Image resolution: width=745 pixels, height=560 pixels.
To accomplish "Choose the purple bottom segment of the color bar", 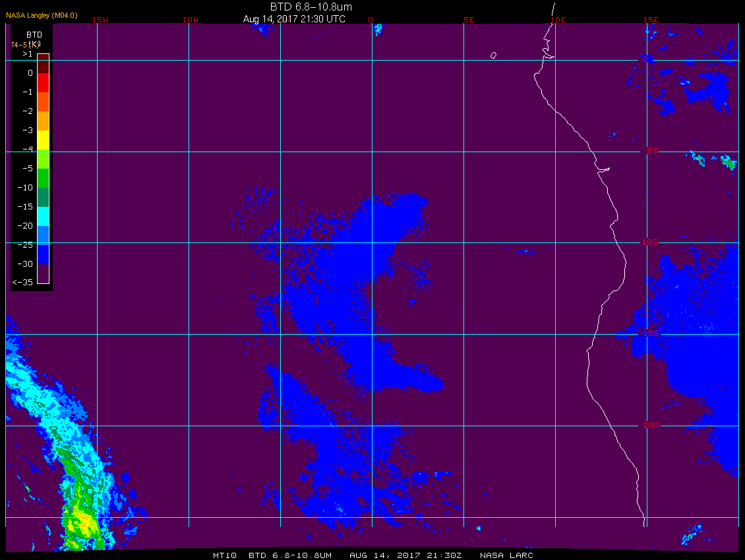I will [44, 273].
